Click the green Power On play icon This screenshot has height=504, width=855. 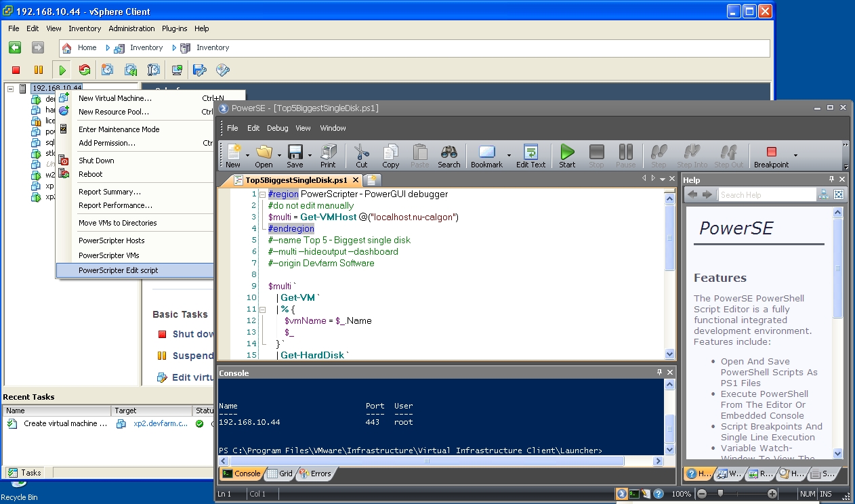click(62, 70)
